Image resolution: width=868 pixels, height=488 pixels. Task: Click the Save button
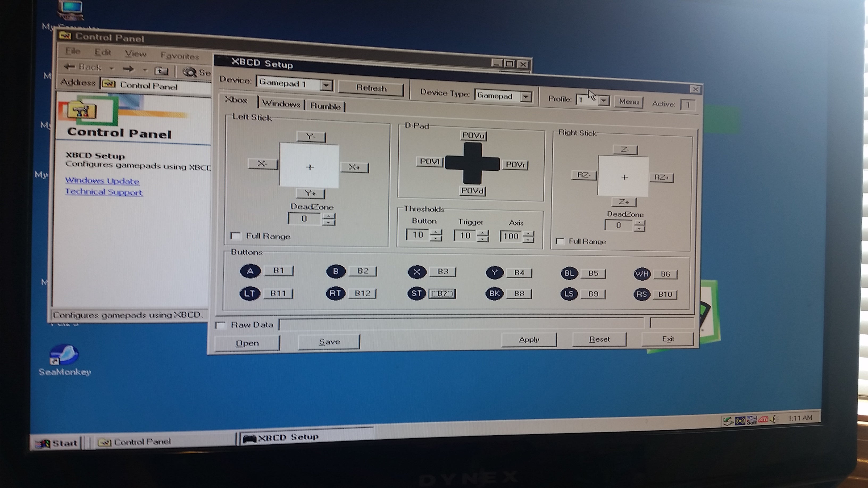(x=329, y=342)
